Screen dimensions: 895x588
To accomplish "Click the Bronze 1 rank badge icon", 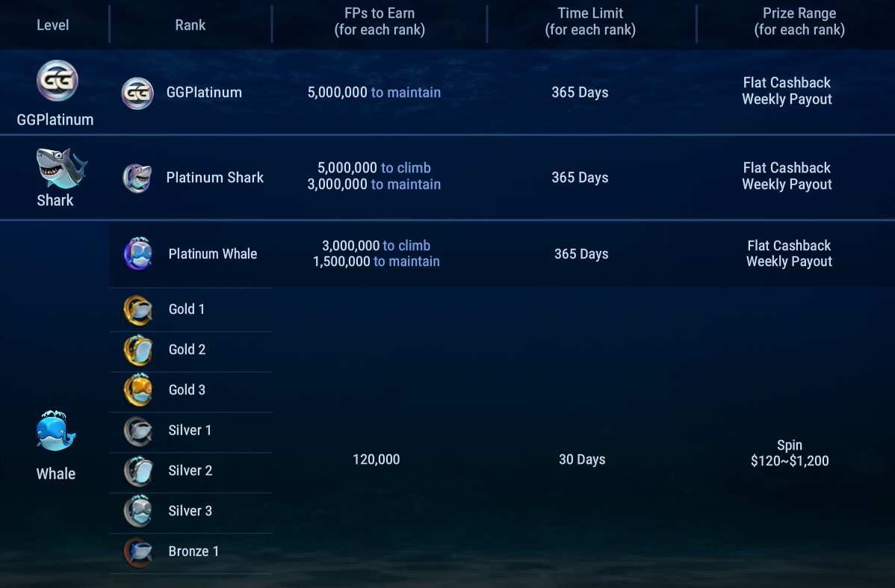I will pyautogui.click(x=138, y=552).
